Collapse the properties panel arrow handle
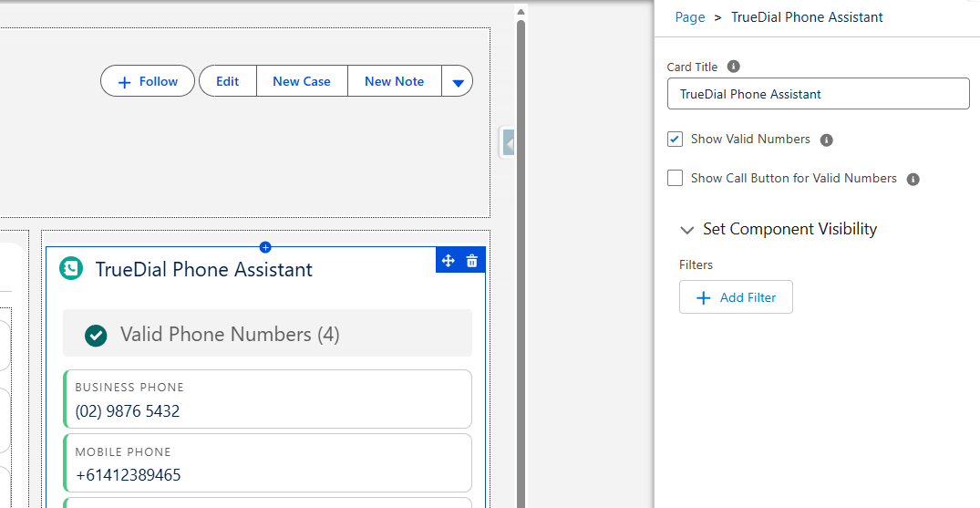The width and height of the screenshot is (980, 508). pos(509,143)
